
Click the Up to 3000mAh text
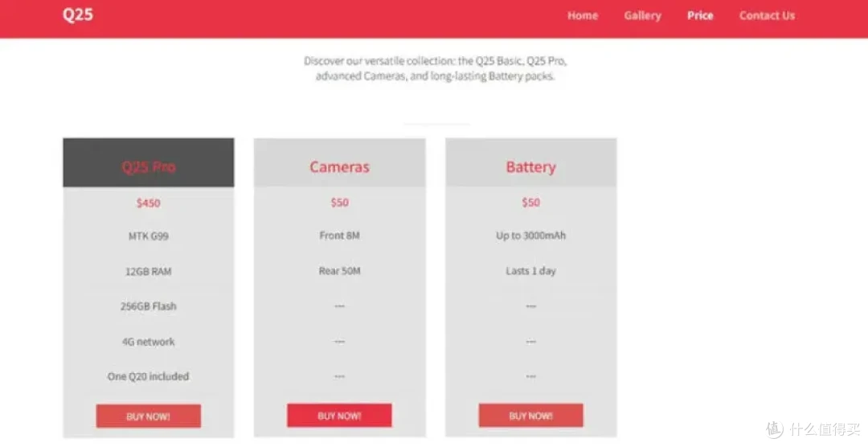tap(531, 236)
